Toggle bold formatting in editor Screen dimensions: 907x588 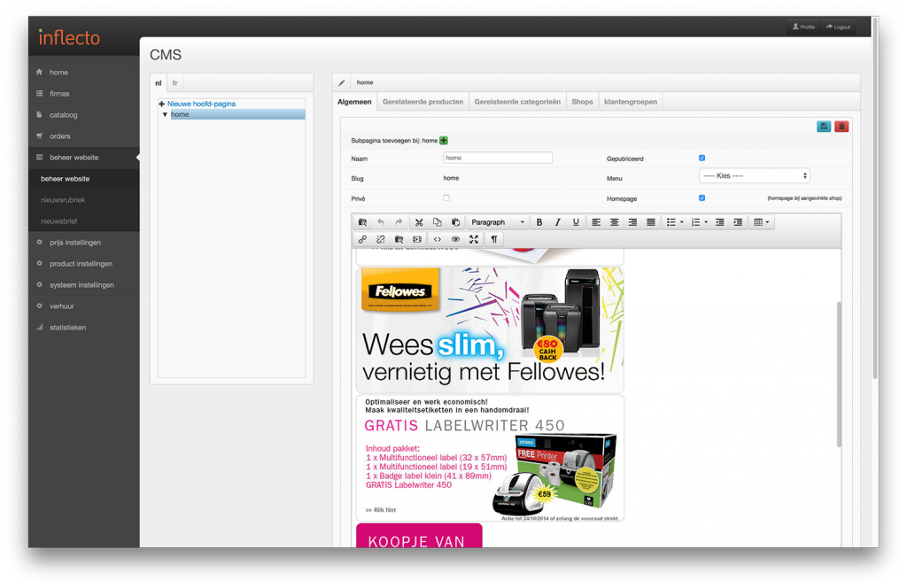click(x=539, y=222)
